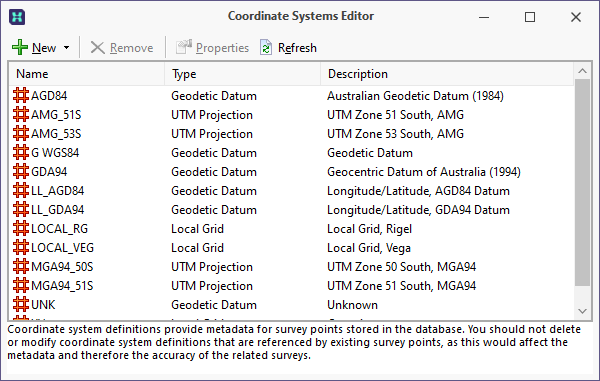Select the UNK name entry
This screenshot has height=381, width=600.
[43, 305]
